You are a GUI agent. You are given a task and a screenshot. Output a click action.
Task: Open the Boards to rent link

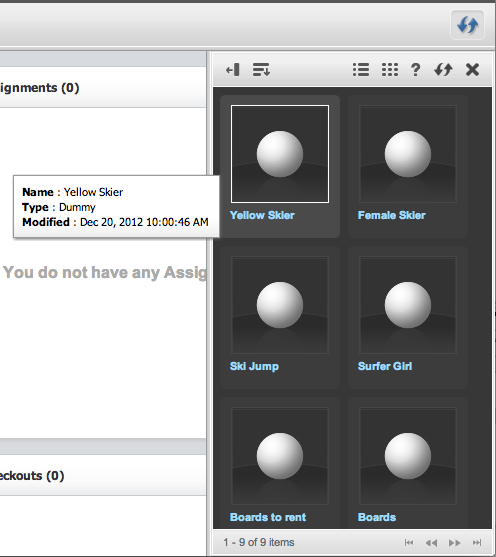point(268,517)
